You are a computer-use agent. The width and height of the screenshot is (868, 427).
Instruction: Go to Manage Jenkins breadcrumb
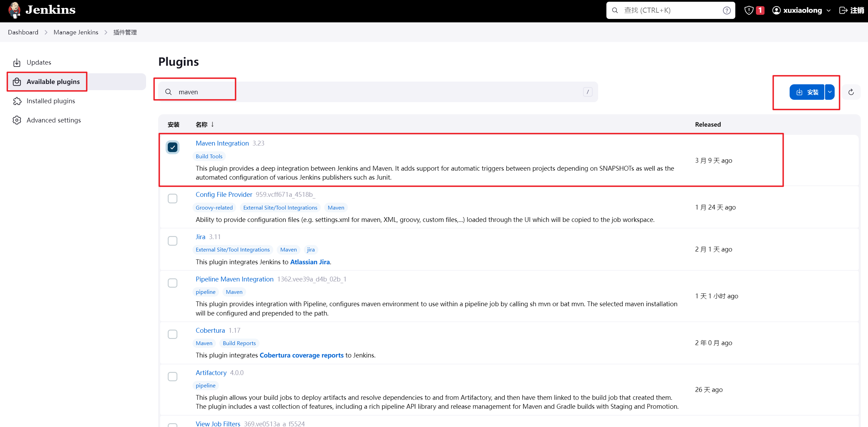(x=76, y=32)
